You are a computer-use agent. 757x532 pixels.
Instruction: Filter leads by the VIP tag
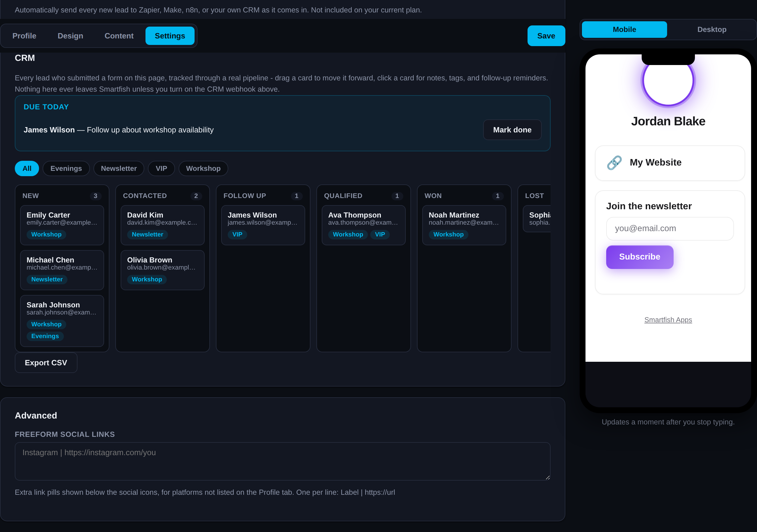click(x=161, y=168)
